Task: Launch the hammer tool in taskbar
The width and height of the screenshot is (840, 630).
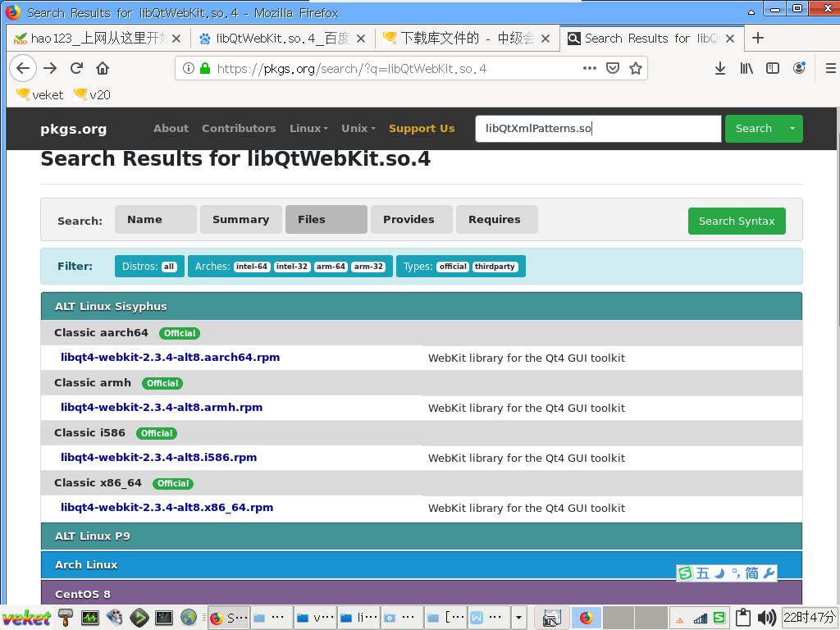Action: 66,618
